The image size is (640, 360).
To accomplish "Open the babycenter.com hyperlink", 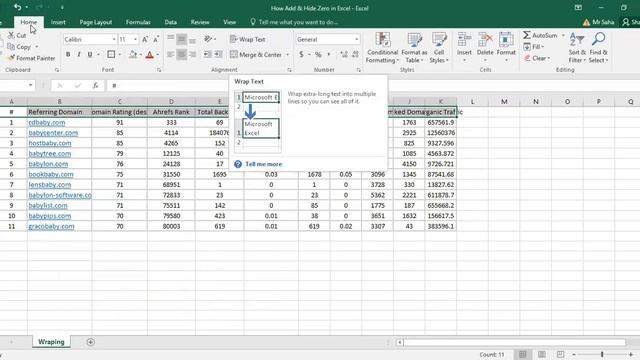I will click(53, 133).
